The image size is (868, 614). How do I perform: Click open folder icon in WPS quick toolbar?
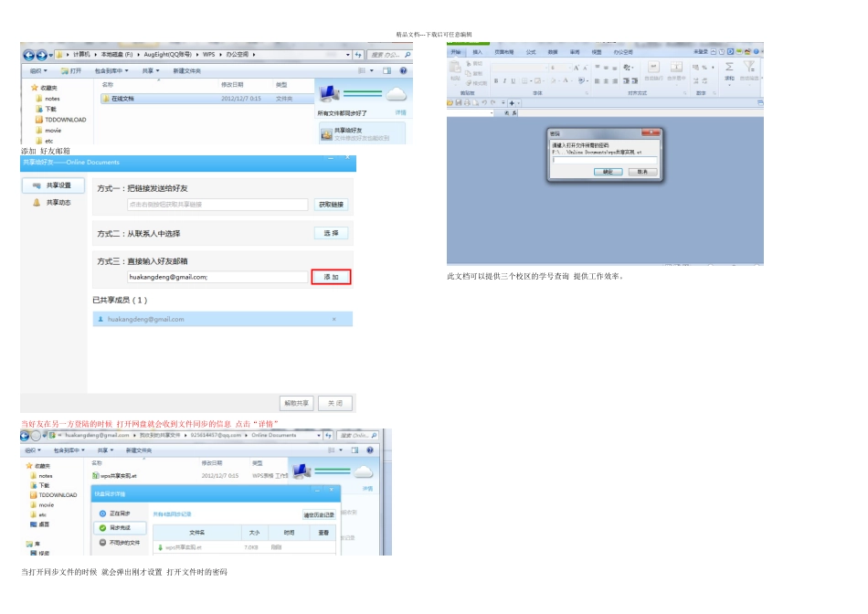pos(450,103)
